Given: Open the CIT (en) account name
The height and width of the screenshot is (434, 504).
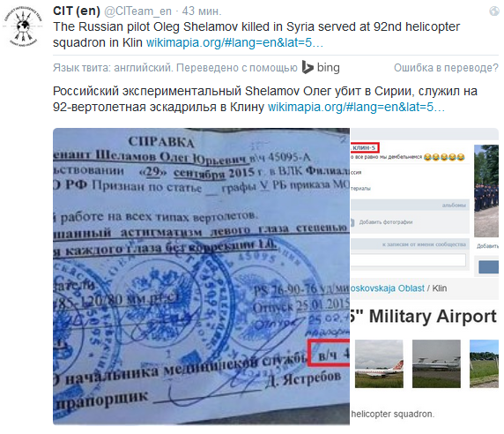Looking at the screenshot, I should [77, 11].
